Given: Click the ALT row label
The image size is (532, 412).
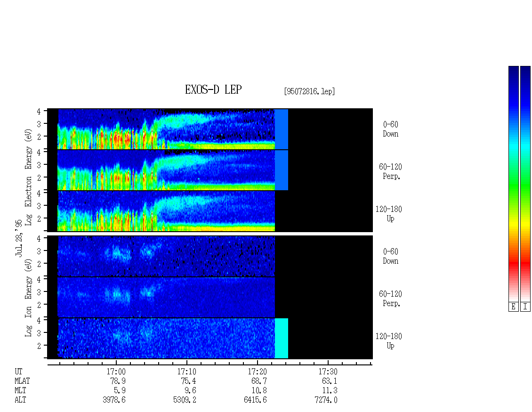Looking at the screenshot, I should 20,400.
